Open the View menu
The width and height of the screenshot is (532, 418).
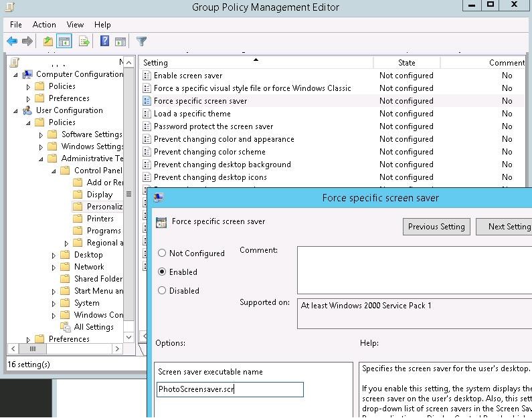click(75, 25)
